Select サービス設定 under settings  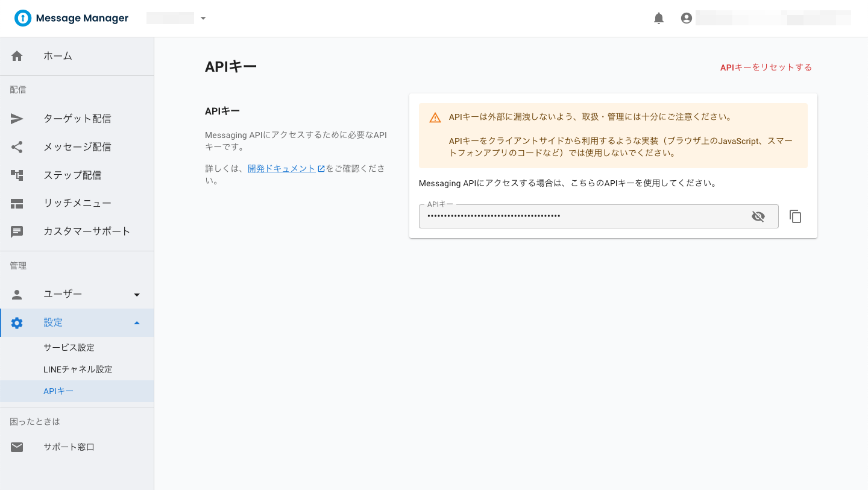[77, 348]
